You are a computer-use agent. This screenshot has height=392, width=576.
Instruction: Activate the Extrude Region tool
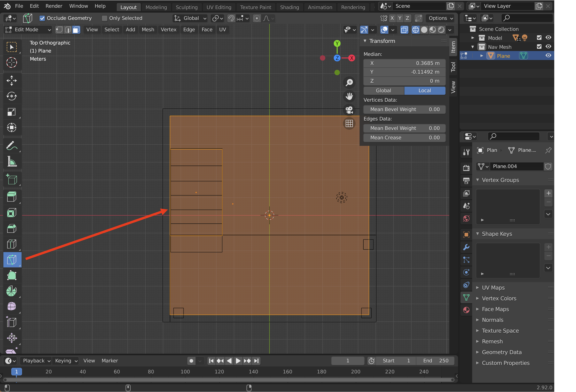pyautogui.click(x=12, y=197)
